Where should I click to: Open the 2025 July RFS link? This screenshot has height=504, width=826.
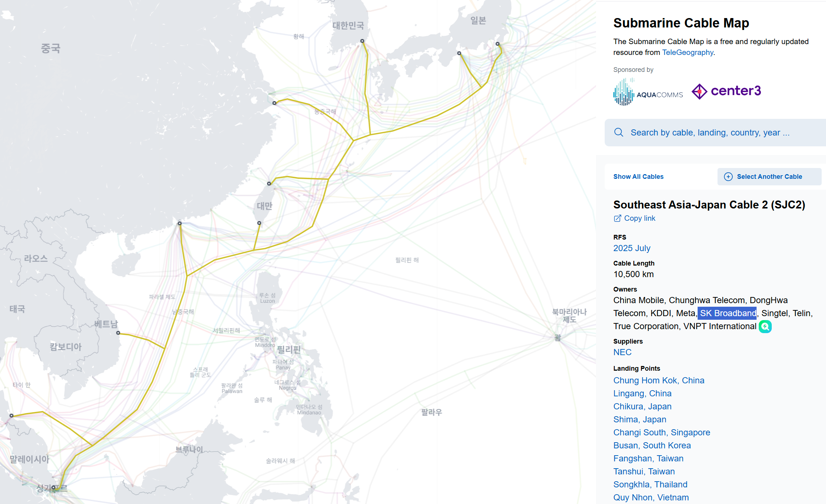(x=632, y=248)
